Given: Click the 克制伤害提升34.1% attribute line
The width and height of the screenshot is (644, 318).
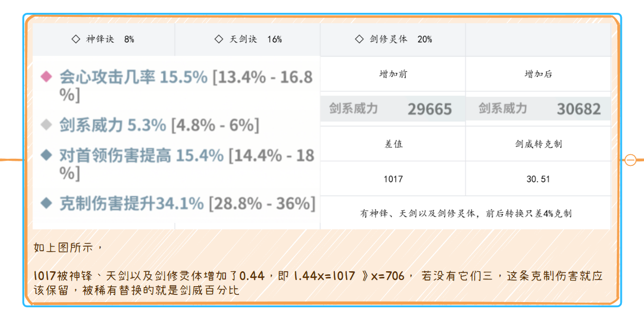Looking at the screenshot, I should pos(178,203).
